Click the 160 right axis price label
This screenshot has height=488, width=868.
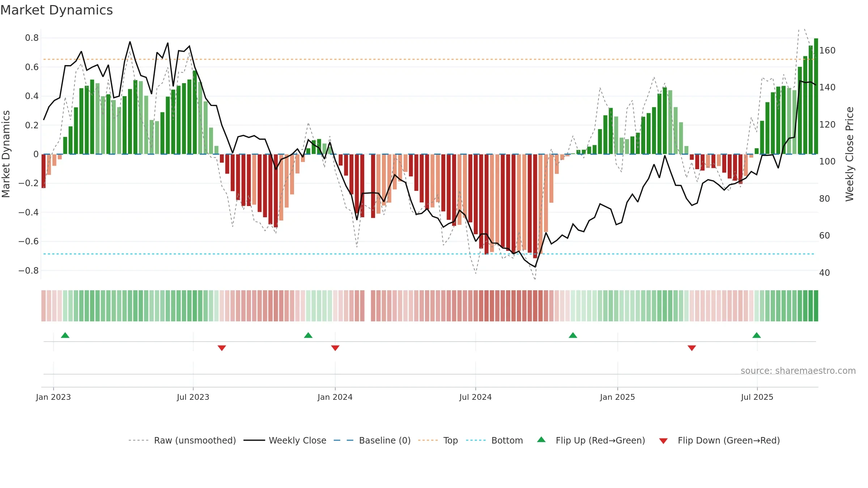[x=827, y=50]
